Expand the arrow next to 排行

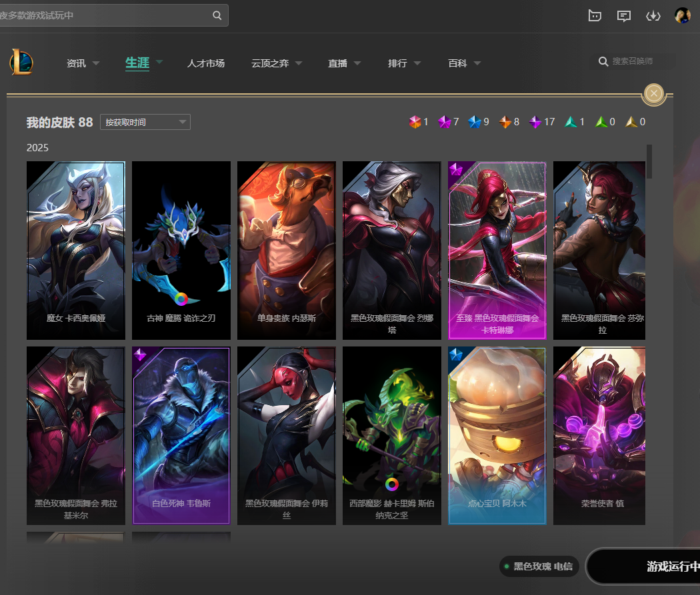coord(417,63)
